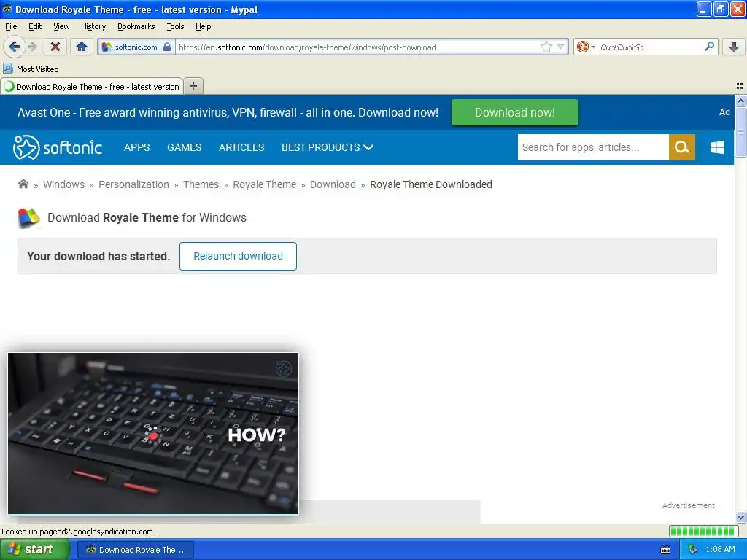This screenshot has width=747, height=560.
Task: Go to the GAMES section
Action: 184,147
